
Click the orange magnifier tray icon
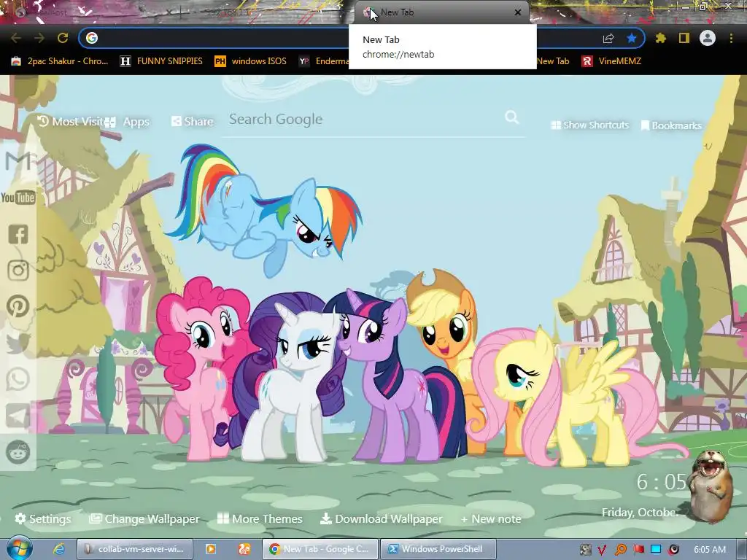click(620, 550)
